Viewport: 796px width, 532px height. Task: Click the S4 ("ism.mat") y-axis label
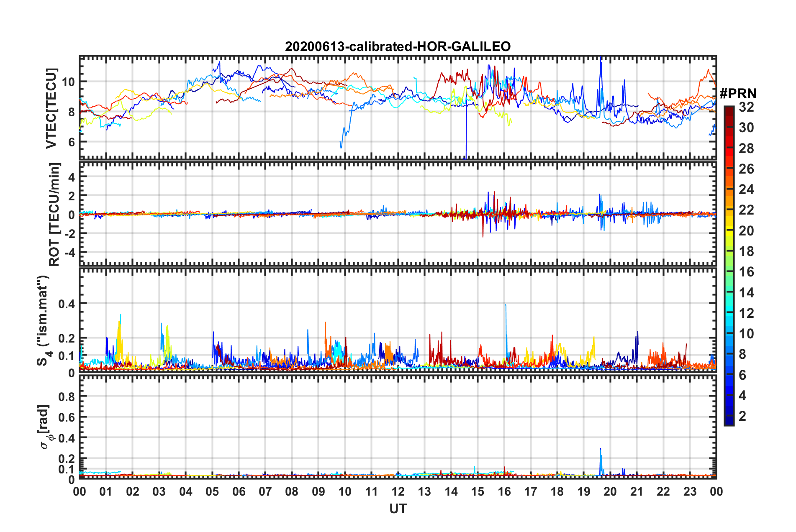click(x=44, y=320)
